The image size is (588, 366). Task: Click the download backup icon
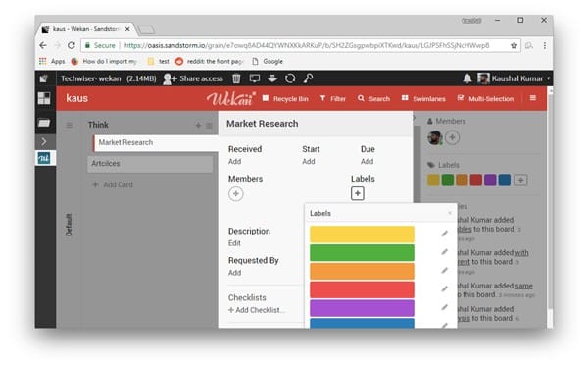(272, 78)
